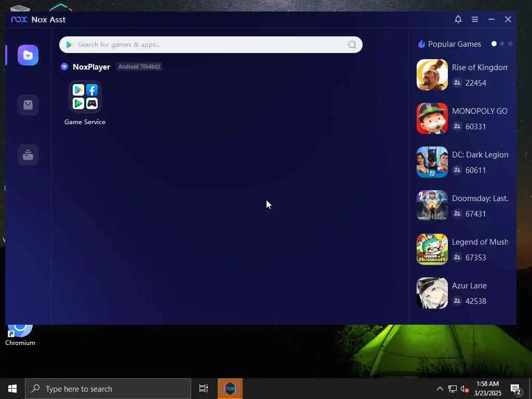Collapse the NoxPlayer section arrow
Screen dimensions: 532x399
point(64,66)
